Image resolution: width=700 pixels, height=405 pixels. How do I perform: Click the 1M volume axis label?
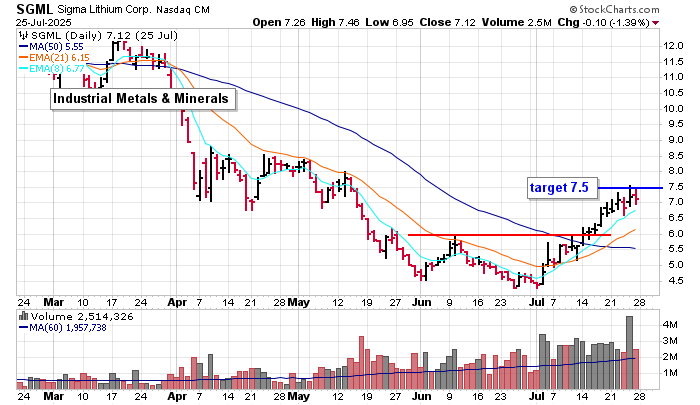pos(671,372)
